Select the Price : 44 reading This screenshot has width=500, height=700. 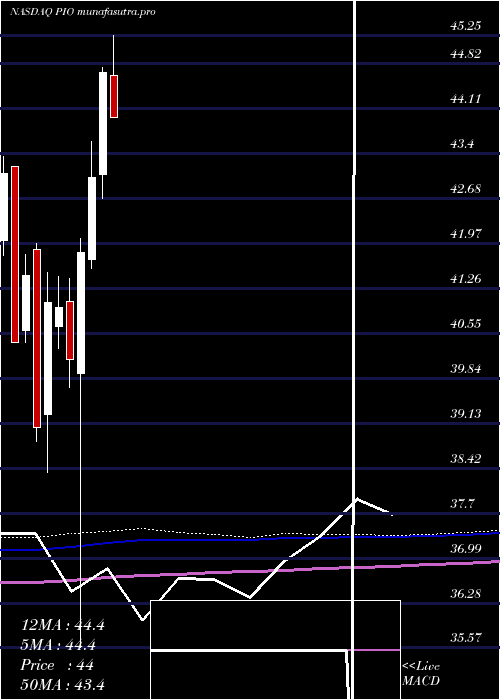point(57,665)
